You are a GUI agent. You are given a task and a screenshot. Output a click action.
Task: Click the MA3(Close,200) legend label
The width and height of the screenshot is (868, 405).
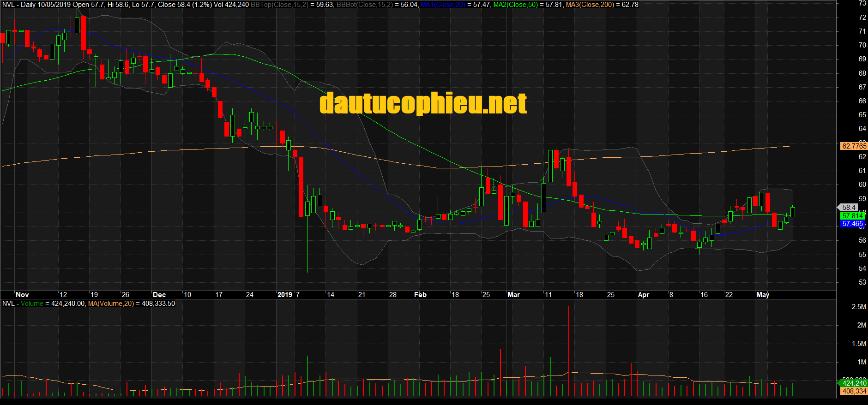point(590,5)
